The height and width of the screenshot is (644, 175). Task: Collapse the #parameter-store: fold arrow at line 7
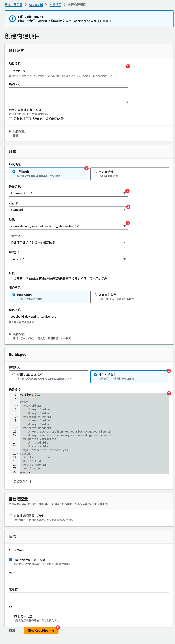18,417
